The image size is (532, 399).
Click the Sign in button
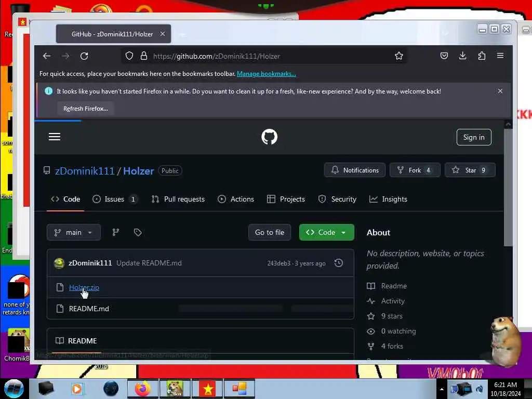click(474, 137)
